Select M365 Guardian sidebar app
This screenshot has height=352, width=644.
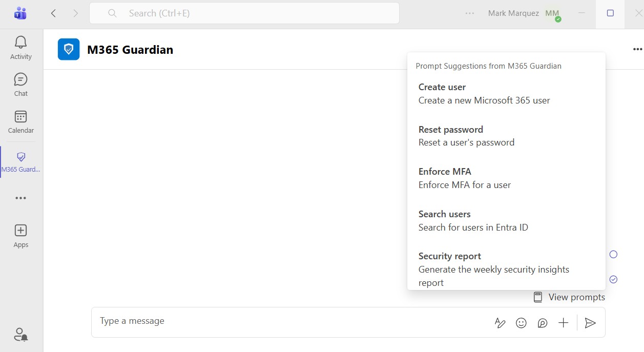click(21, 161)
